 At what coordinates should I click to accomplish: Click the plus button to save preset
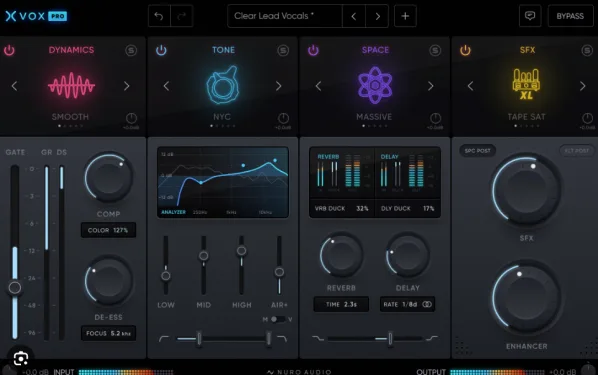(405, 16)
